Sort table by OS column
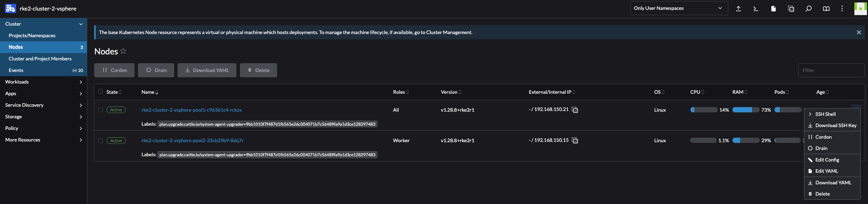 pos(660,92)
